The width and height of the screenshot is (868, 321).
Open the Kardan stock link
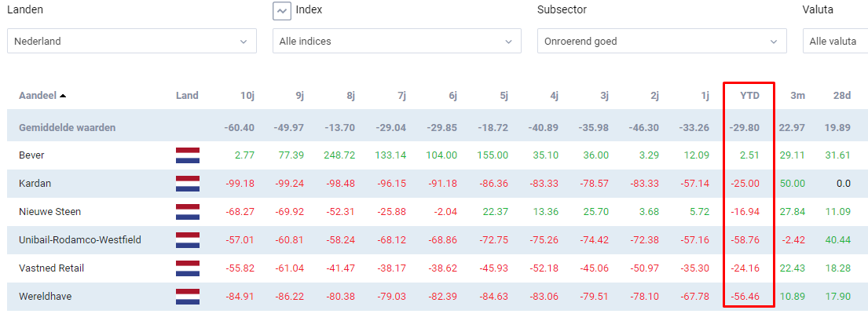pyautogui.click(x=35, y=184)
